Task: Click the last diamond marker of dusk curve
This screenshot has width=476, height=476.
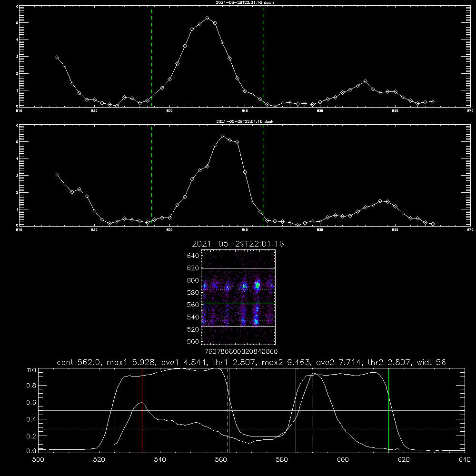Action: click(x=433, y=224)
